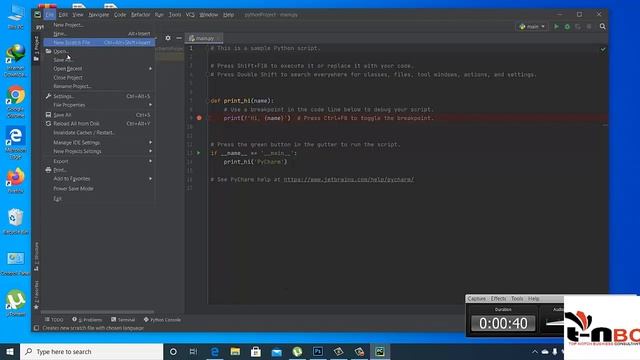Image resolution: width=640 pixels, height=360 pixels.
Task: Click the green Run button in the toolbar
Action: [x=556, y=27]
